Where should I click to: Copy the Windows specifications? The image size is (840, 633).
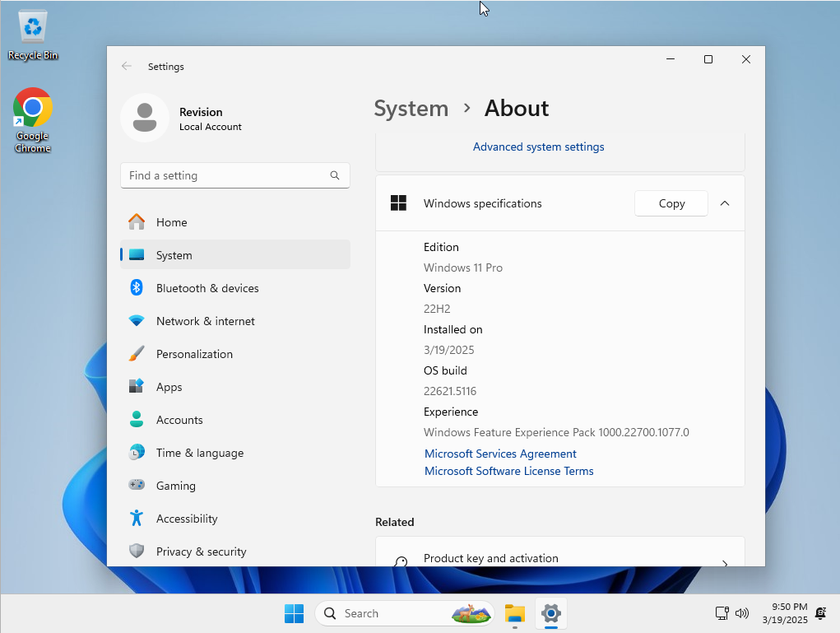pos(671,203)
